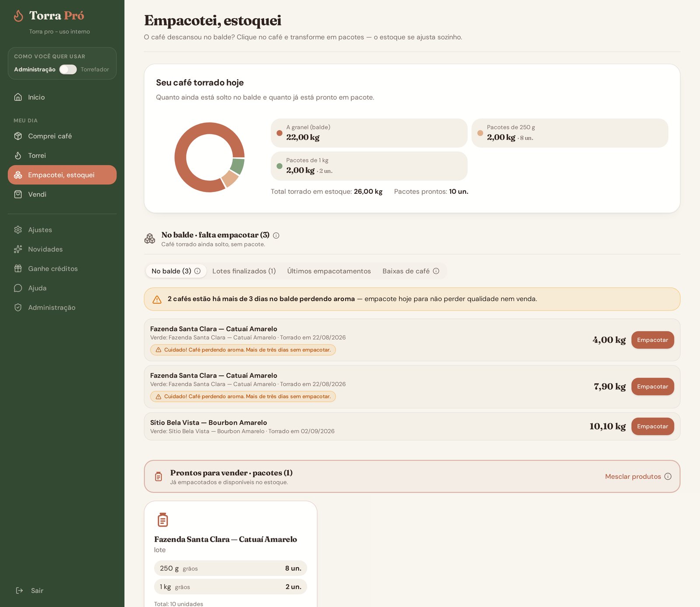The width and height of the screenshot is (700, 607).
Task: Click the Vendi shopping bag icon
Action: (x=18, y=194)
